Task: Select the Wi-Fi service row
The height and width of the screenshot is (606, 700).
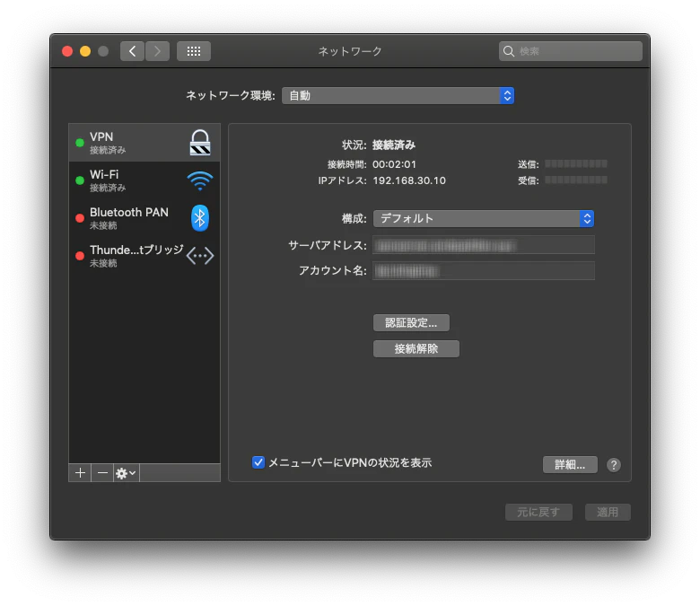Action: (144, 180)
